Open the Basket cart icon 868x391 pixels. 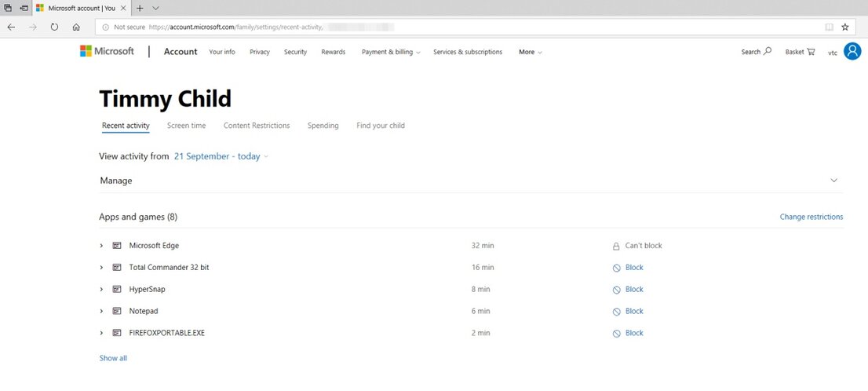pos(810,52)
